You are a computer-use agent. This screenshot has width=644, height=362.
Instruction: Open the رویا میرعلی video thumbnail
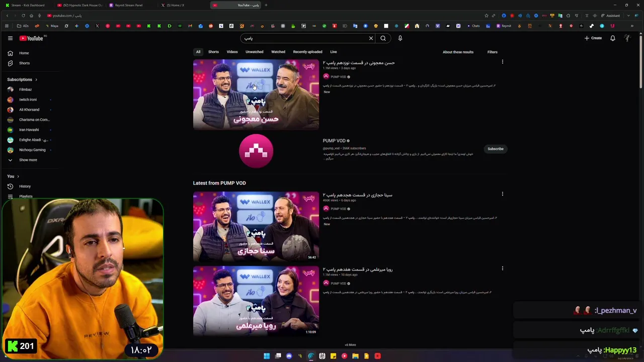(x=256, y=301)
